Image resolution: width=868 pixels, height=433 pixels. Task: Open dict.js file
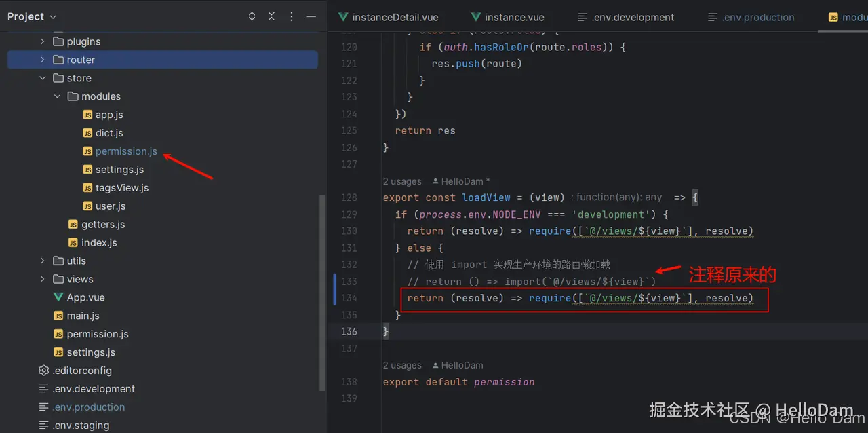(x=109, y=133)
